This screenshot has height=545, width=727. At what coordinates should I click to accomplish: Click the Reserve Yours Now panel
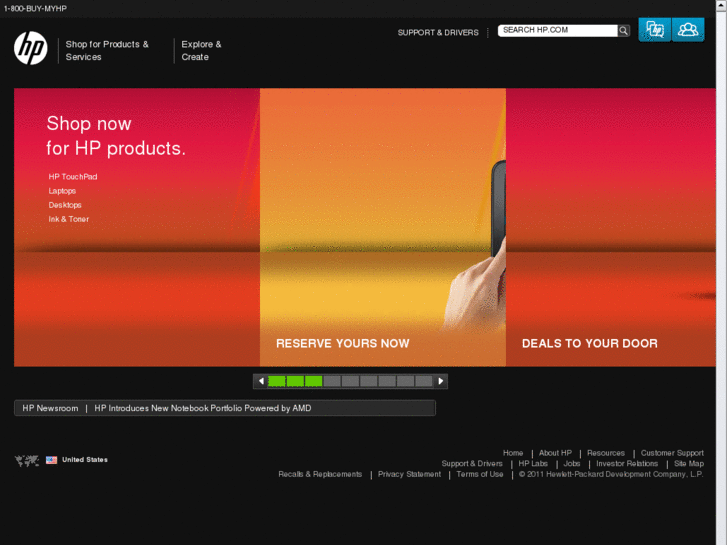[383, 227]
